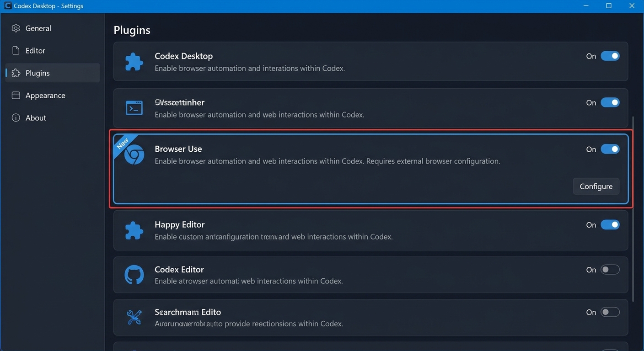Go to Editor settings
The height and width of the screenshot is (351, 644).
coord(53,51)
